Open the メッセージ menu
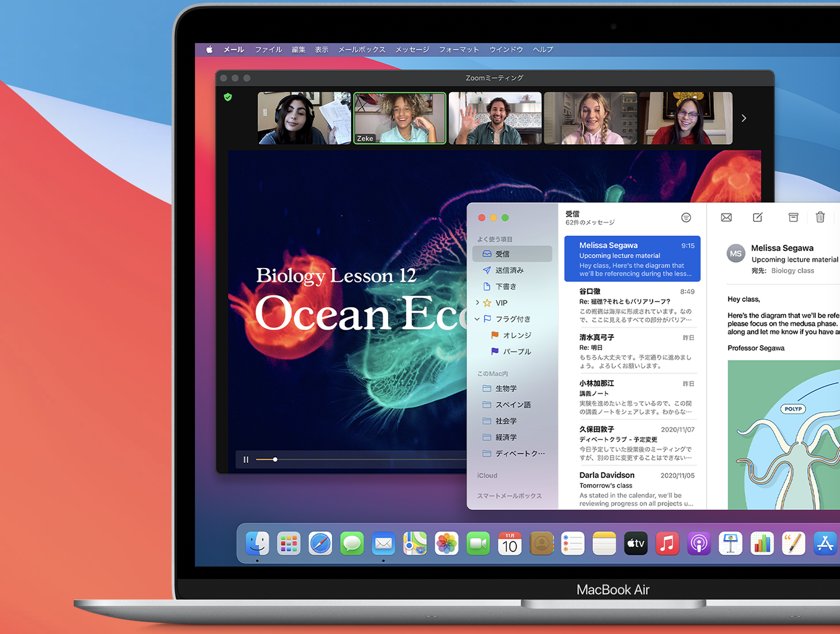Viewport: 840px width, 634px height. tap(413, 50)
